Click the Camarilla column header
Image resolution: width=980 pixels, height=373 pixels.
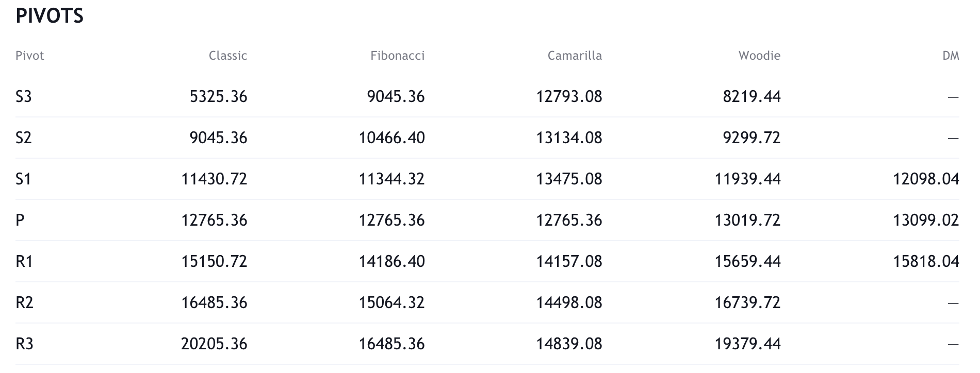coord(575,56)
